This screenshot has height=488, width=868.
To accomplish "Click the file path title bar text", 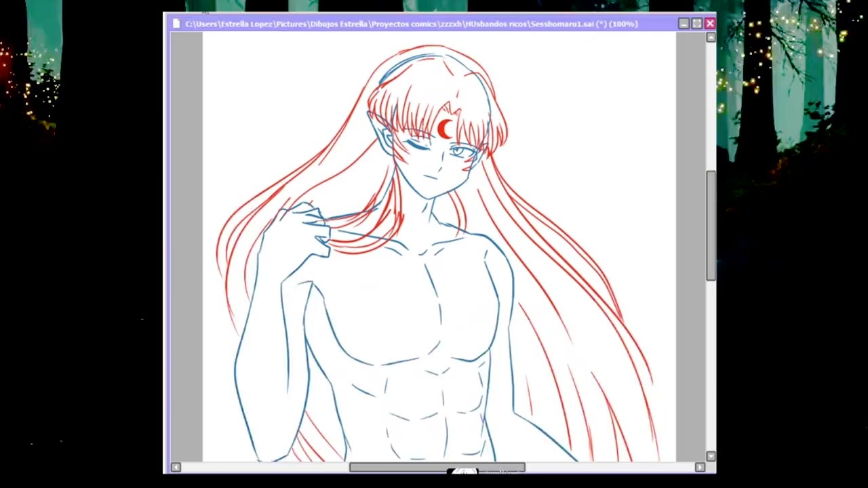I will [x=411, y=24].
